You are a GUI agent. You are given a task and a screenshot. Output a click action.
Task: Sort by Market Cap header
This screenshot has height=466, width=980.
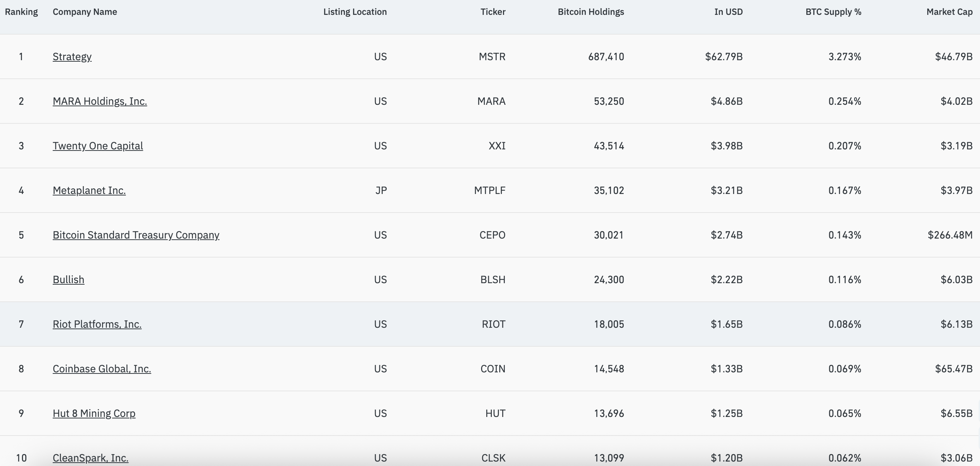[x=949, y=12]
